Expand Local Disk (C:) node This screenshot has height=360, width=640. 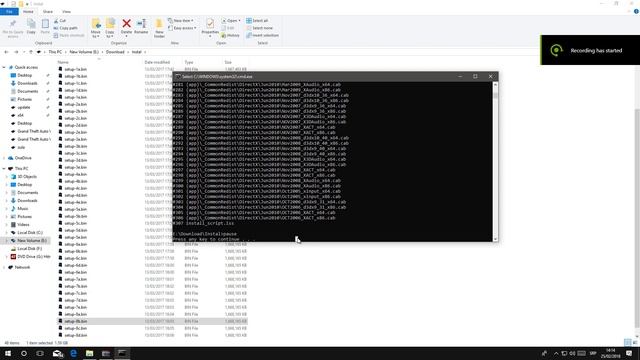(7, 233)
